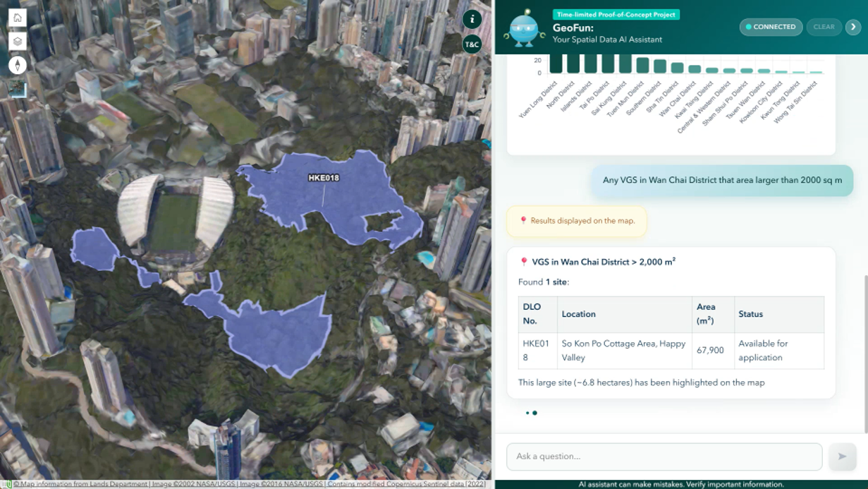Click the "Wong Tai Sin District" chart axis label

[x=796, y=103]
